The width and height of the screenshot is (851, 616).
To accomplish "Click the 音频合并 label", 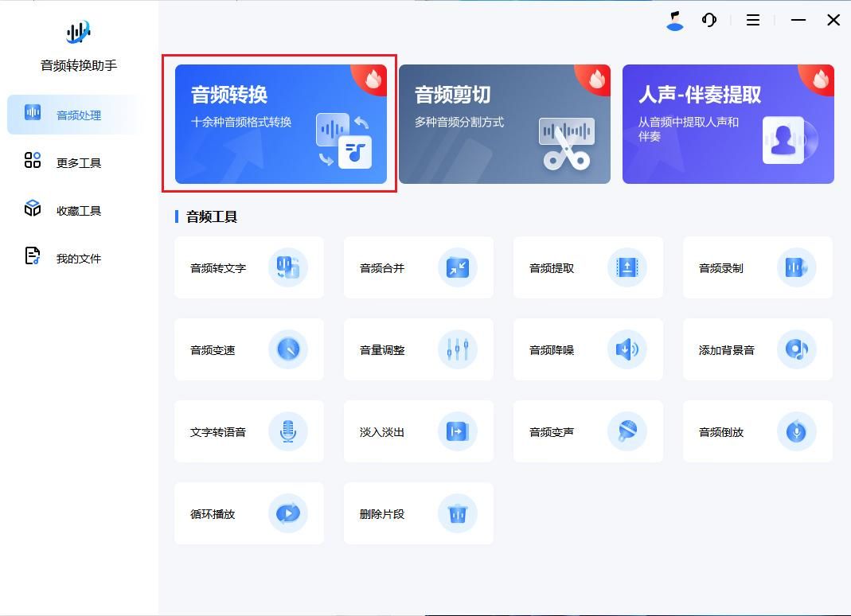I will [382, 268].
